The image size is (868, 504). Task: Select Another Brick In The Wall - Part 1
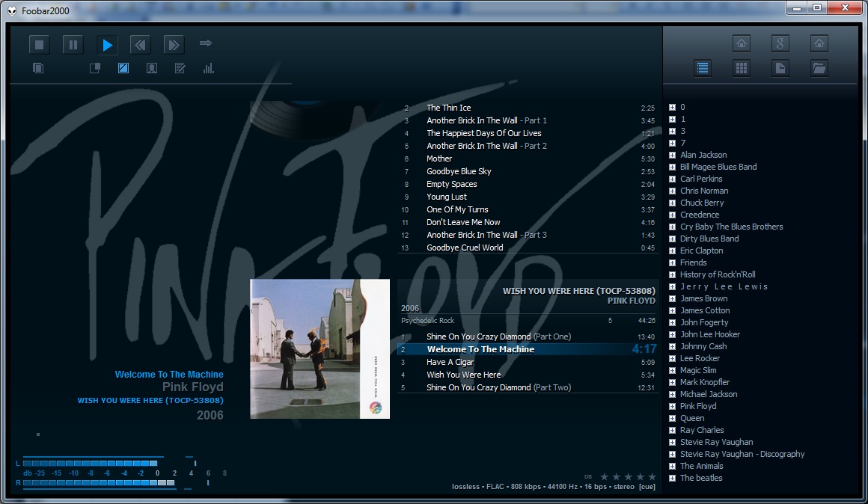(x=528, y=120)
